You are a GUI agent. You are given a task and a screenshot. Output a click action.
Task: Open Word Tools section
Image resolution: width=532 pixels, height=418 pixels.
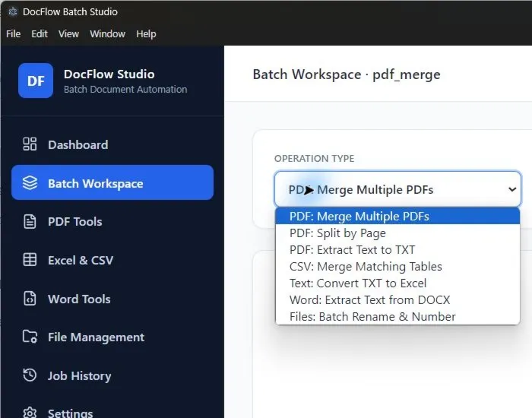click(112, 299)
